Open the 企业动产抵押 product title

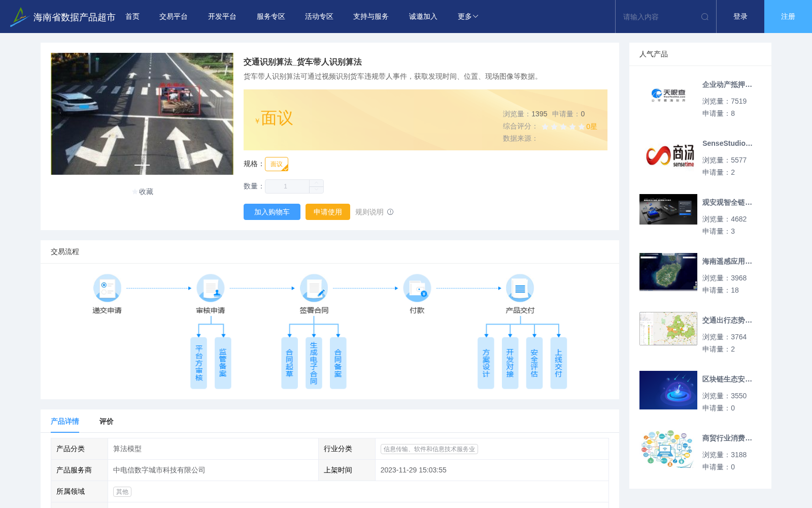727,84
